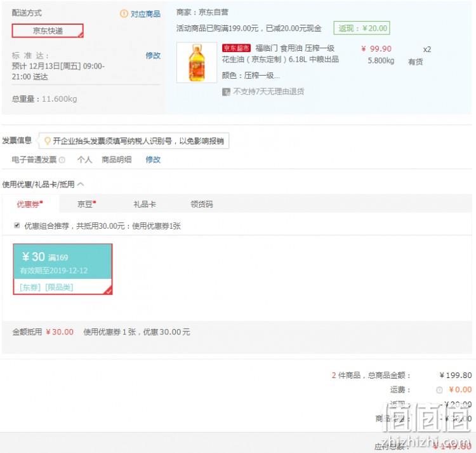
Task: Modify the standard delivery time
Action: tap(153, 56)
